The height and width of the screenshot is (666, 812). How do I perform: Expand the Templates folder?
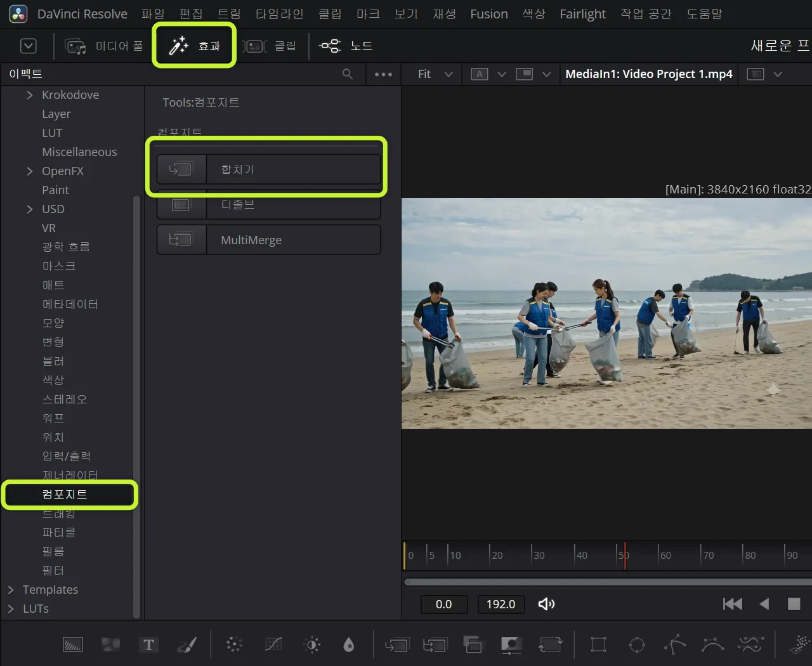[x=10, y=590]
